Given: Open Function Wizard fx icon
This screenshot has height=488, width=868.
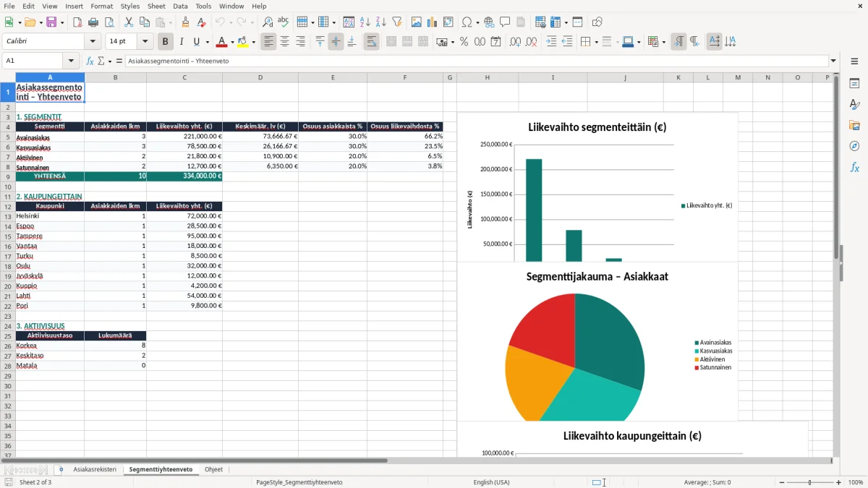Looking at the screenshot, I should tap(90, 61).
